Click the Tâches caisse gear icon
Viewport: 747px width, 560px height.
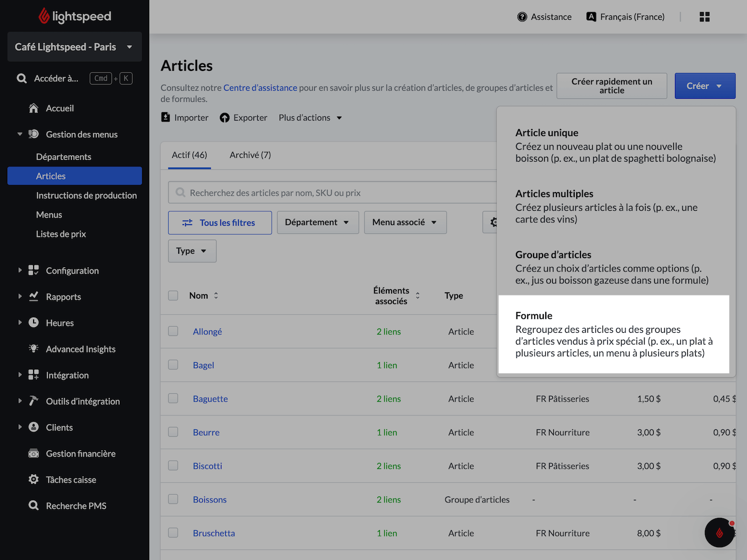point(34,479)
